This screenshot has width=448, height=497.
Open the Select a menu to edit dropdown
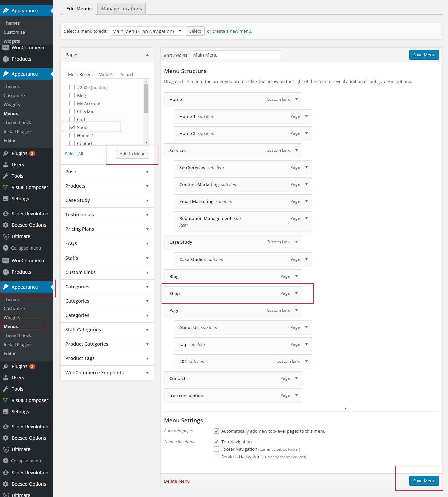click(146, 31)
